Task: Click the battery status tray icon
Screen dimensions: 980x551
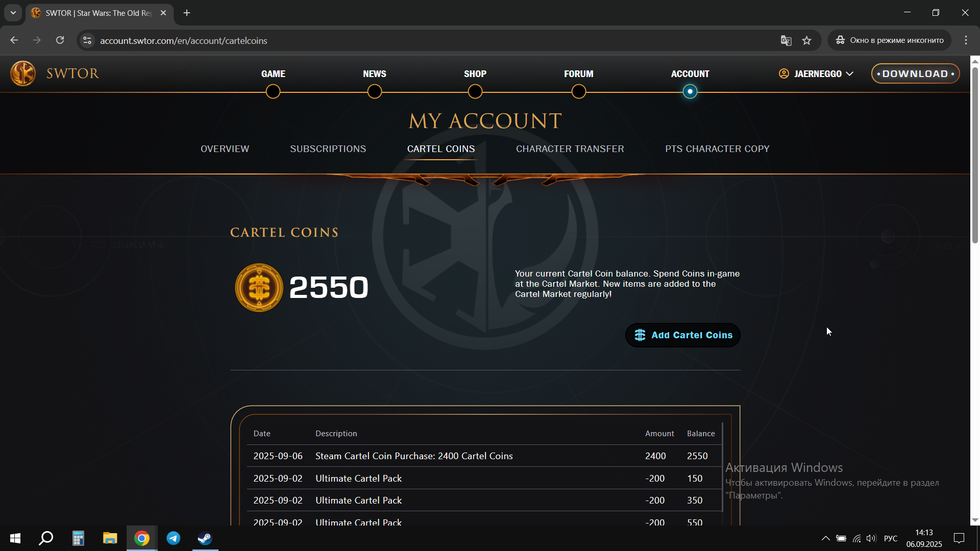Action: [x=841, y=538]
